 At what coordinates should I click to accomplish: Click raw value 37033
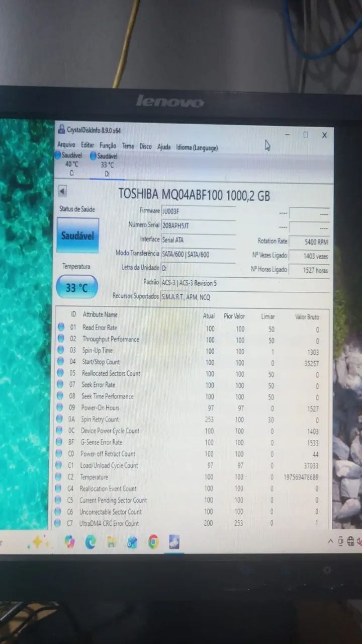310,466
